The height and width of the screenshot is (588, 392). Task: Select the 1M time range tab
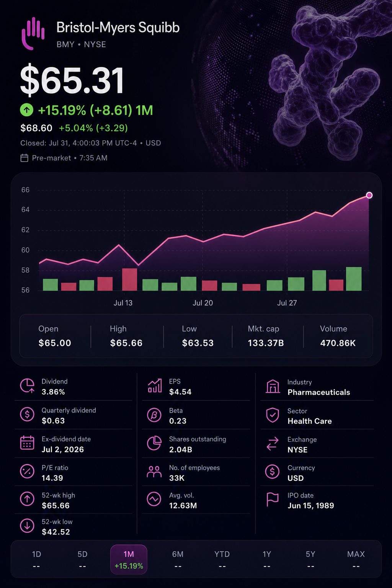tap(129, 559)
